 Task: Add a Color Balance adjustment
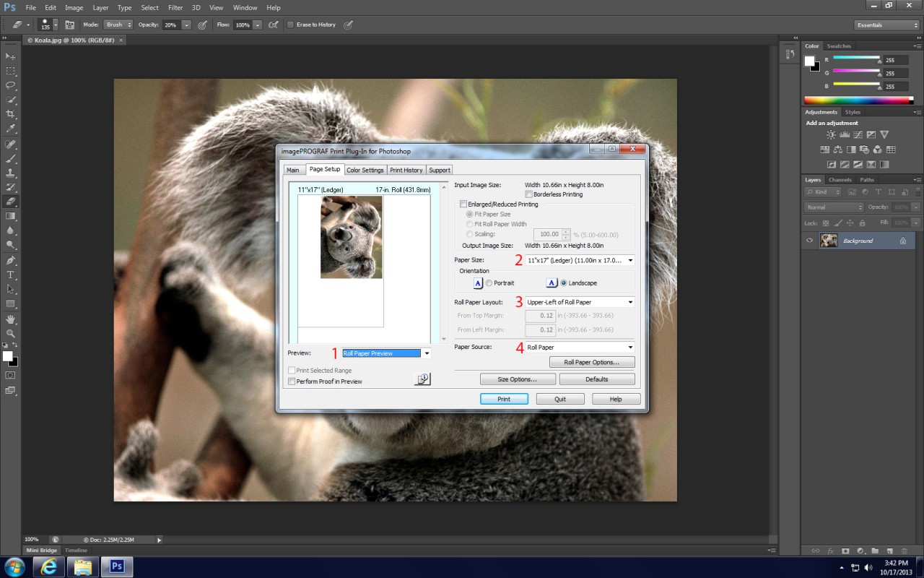pyautogui.click(x=837, y=150)
